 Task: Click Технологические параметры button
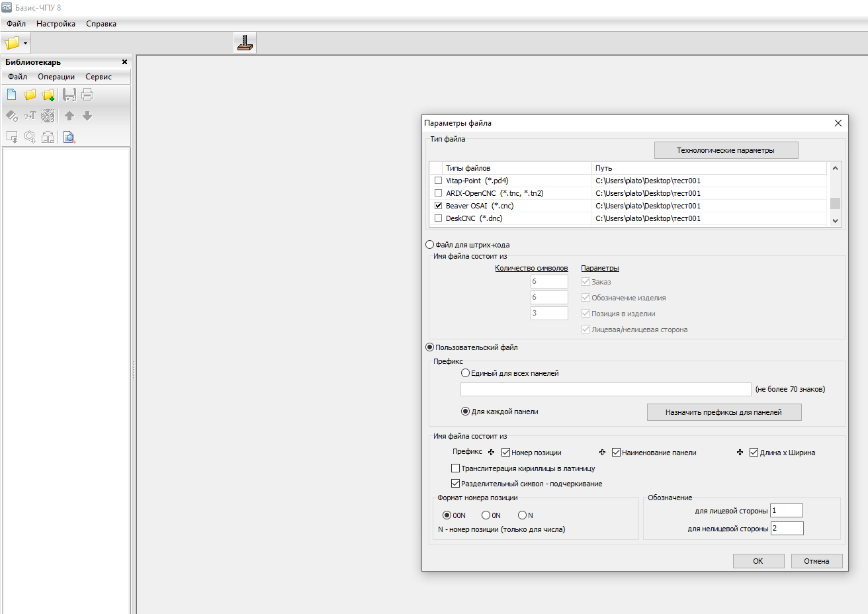pyautogui.click(x=726, y=150)
